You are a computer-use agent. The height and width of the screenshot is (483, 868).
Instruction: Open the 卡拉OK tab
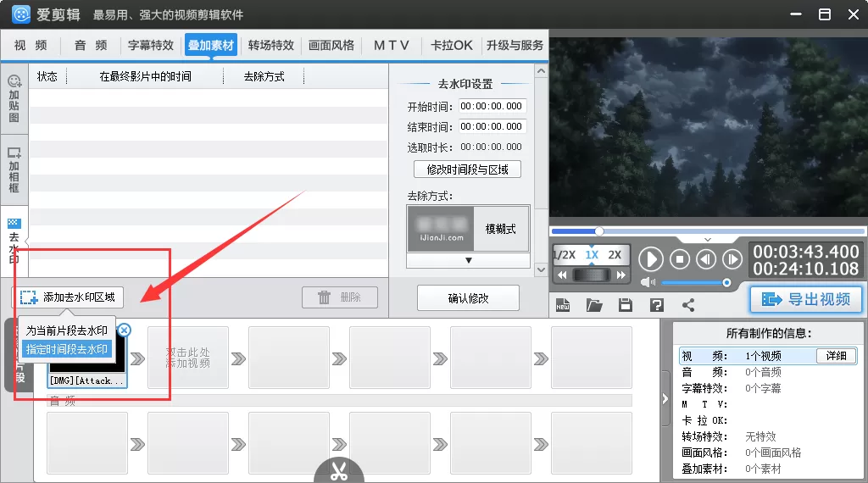click(451, 46)
